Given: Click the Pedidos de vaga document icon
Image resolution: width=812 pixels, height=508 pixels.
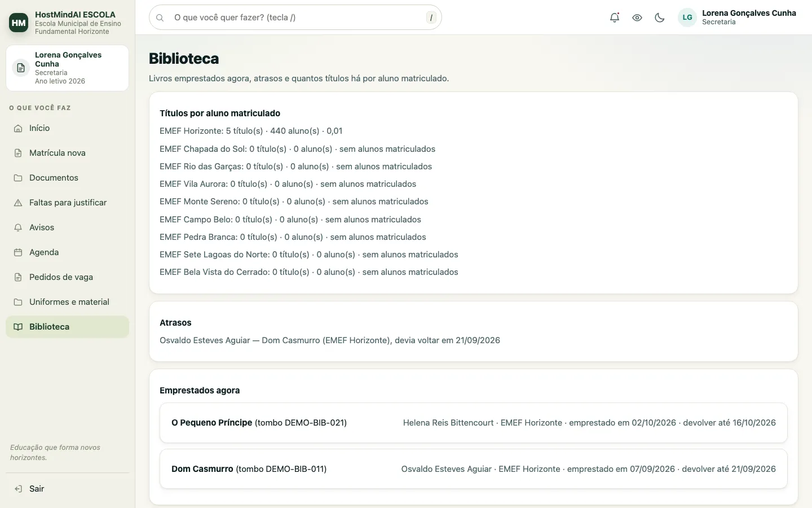Looking at the screenshot, I should coord(18,277).
